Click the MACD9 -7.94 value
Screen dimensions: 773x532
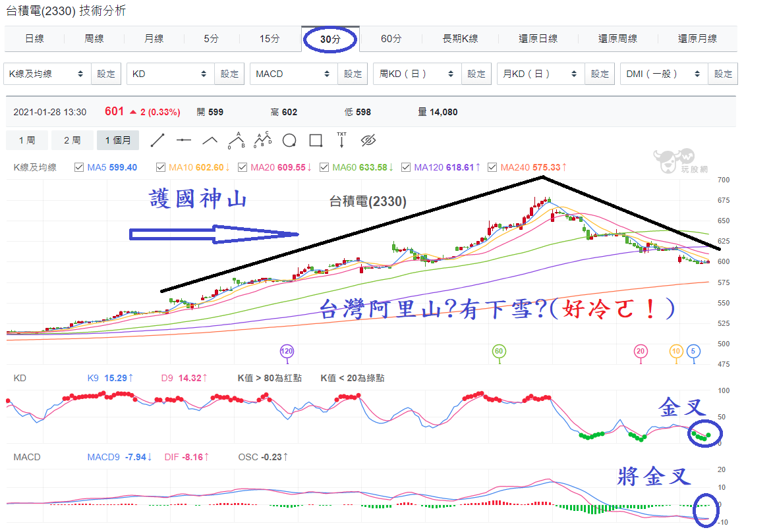(x=119, y=457)
